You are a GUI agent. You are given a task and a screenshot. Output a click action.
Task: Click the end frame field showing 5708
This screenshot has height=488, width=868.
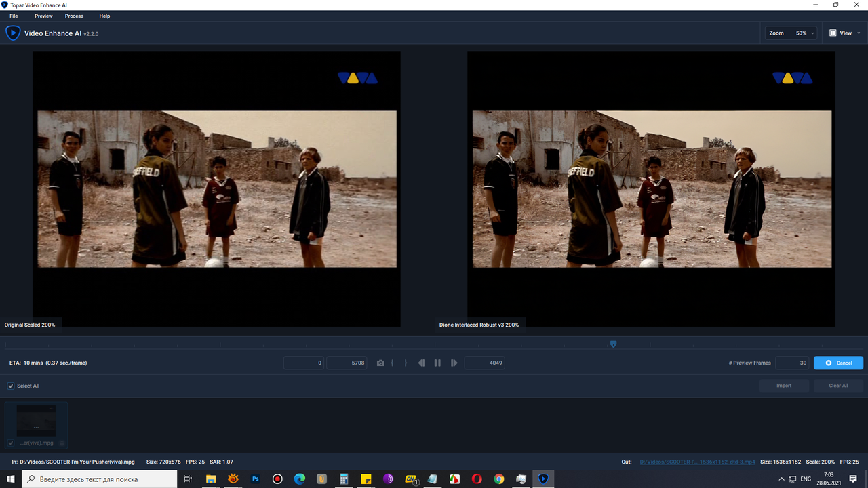pyautogui.click(x=347, y=363)
